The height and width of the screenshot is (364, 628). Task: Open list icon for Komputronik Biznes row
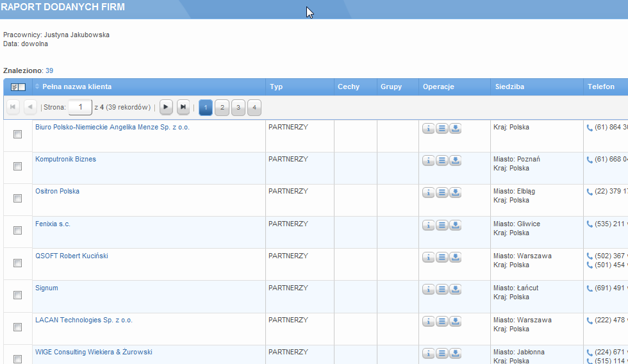tap(442, 161)
